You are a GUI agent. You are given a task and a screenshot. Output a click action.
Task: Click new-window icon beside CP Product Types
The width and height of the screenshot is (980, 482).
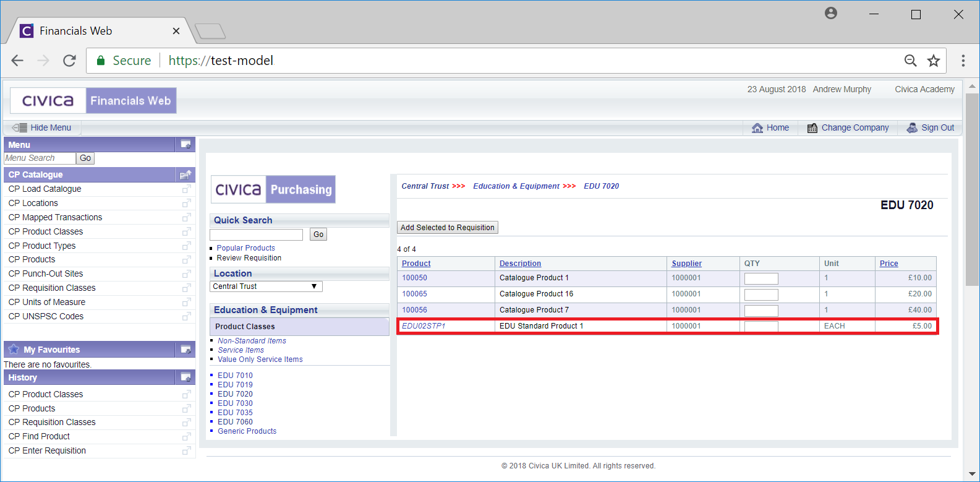coord(186,246)
